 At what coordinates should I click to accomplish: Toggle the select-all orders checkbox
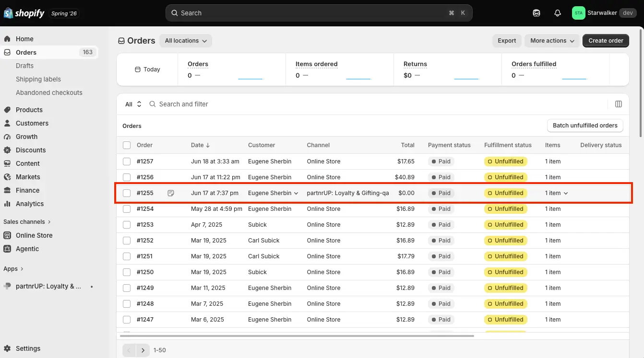click(x=127, y=145)
